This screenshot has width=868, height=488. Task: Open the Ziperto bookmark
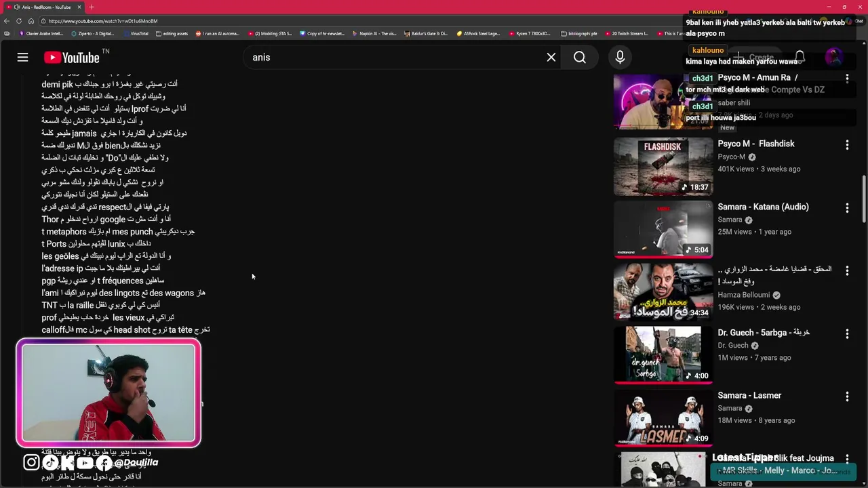[x=92, y=33]
